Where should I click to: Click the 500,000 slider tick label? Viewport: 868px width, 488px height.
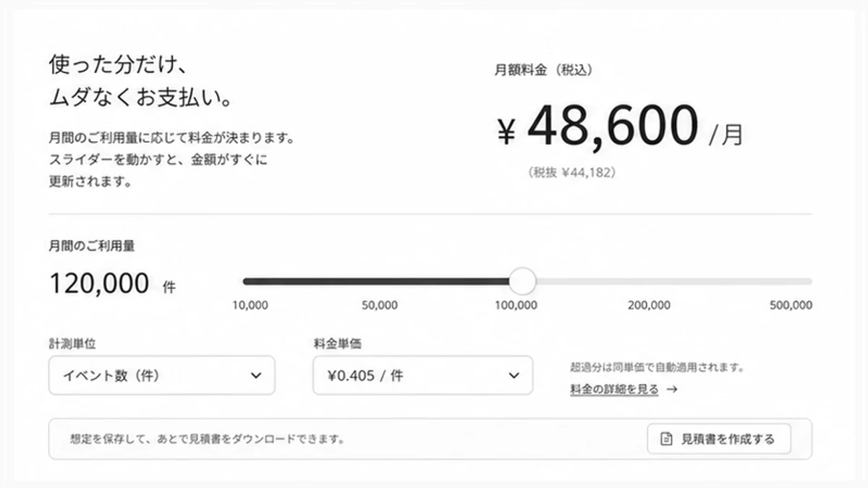[791, 305]
